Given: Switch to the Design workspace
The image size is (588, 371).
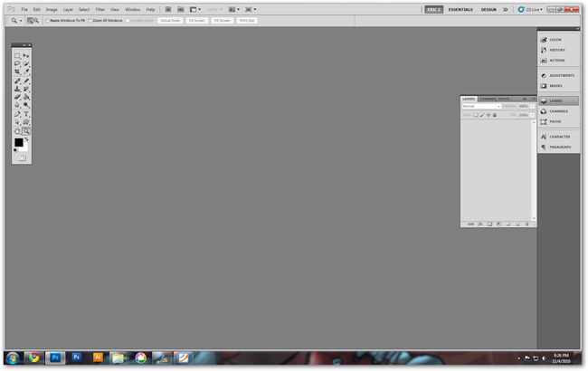Looking at the screenshot, I should point(488,9).
